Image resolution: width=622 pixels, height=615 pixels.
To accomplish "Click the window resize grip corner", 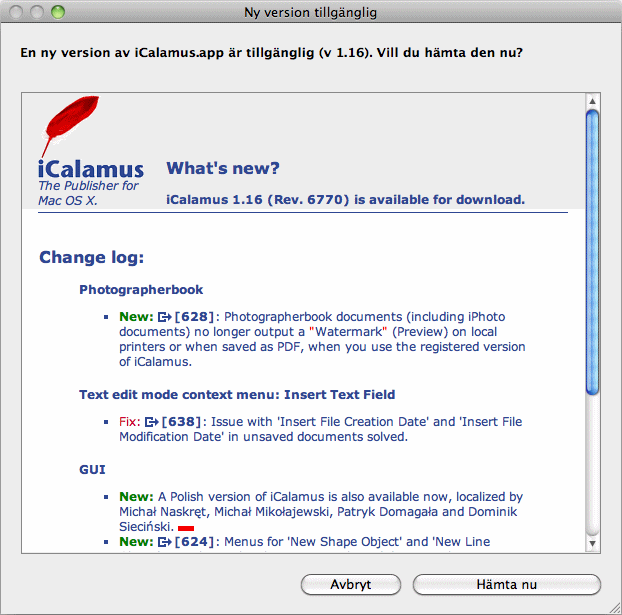I will coord(615,608).
